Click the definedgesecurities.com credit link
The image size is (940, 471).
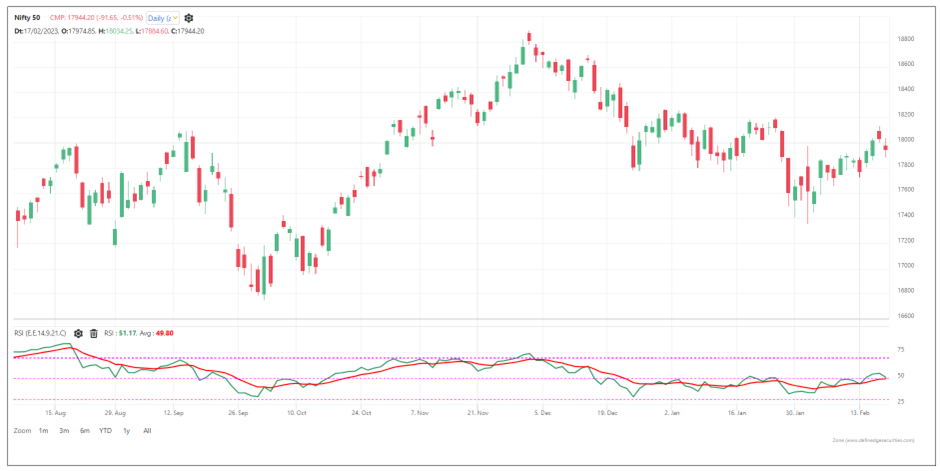pos(872,439)
